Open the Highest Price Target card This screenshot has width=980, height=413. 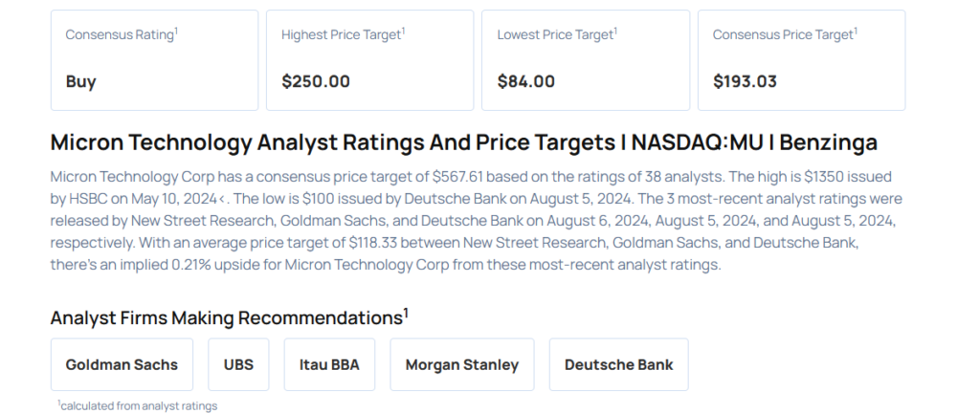click(369, 59)
